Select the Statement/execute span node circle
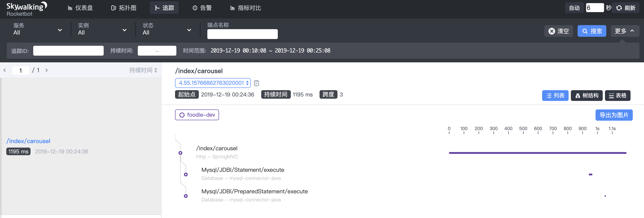This screenshot has width=644, height=218. [x=186, y=174]
